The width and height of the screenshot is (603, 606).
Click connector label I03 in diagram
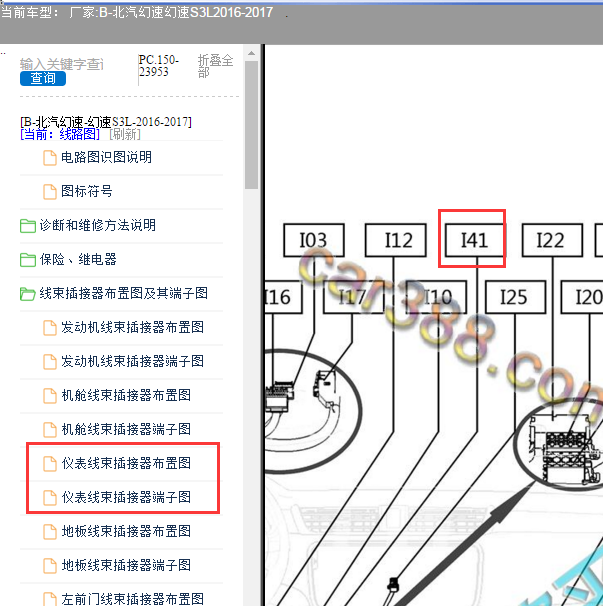pos(313,240)
